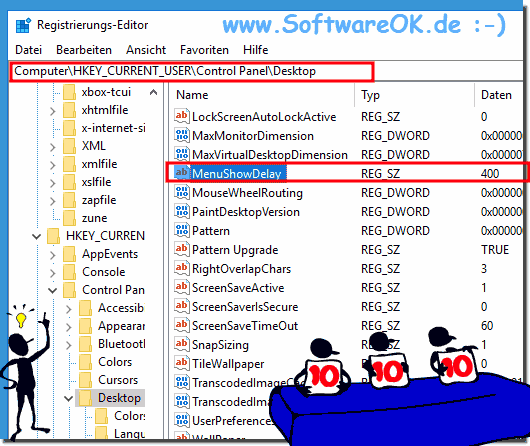530x446 pixels.
Task: Select the Appearance key in tree
Action: point(122,326)
